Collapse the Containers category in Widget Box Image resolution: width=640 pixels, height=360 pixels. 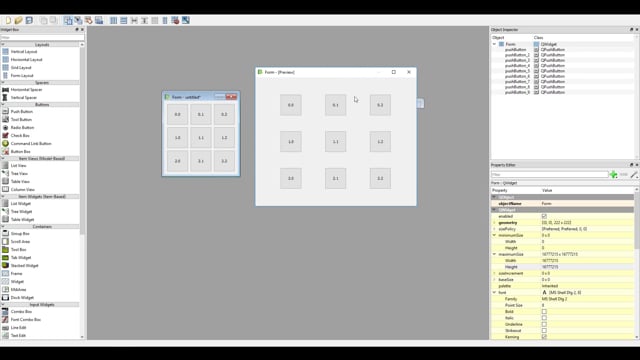click(3, 227)
